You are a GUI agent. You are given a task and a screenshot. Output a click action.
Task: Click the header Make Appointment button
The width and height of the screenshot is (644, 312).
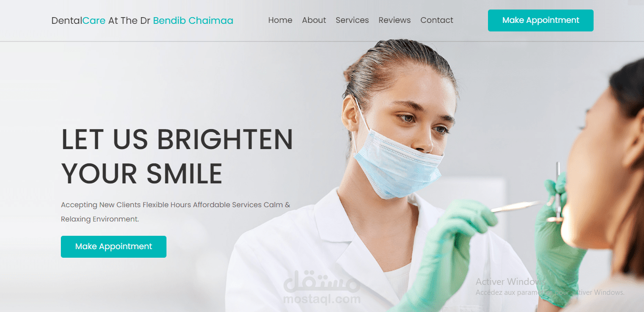[x=541, y=20]
